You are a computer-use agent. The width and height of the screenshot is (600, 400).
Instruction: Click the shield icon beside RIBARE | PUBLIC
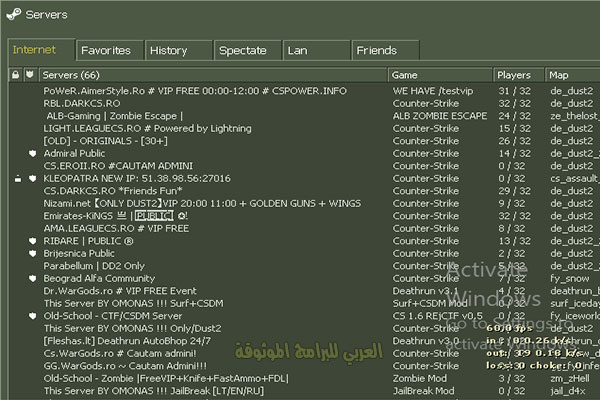click(33, 241)
